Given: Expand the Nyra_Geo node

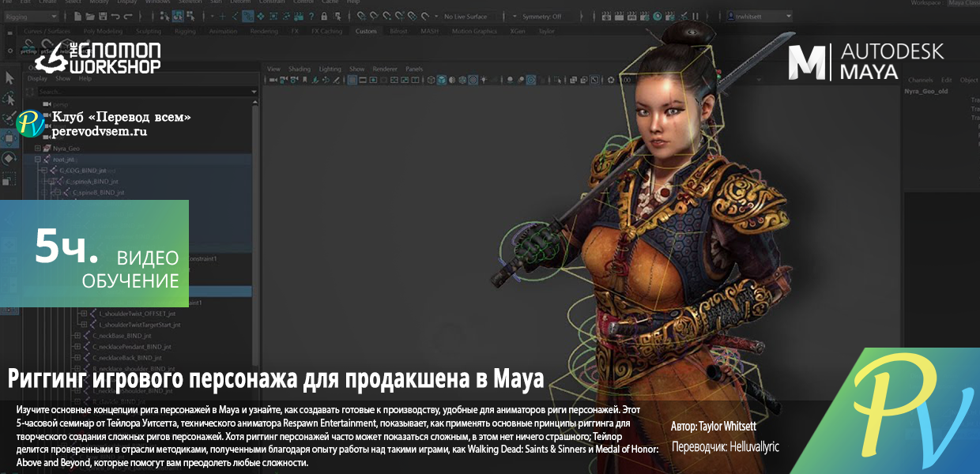Looking at the screenshot, I should coord(37,148).
